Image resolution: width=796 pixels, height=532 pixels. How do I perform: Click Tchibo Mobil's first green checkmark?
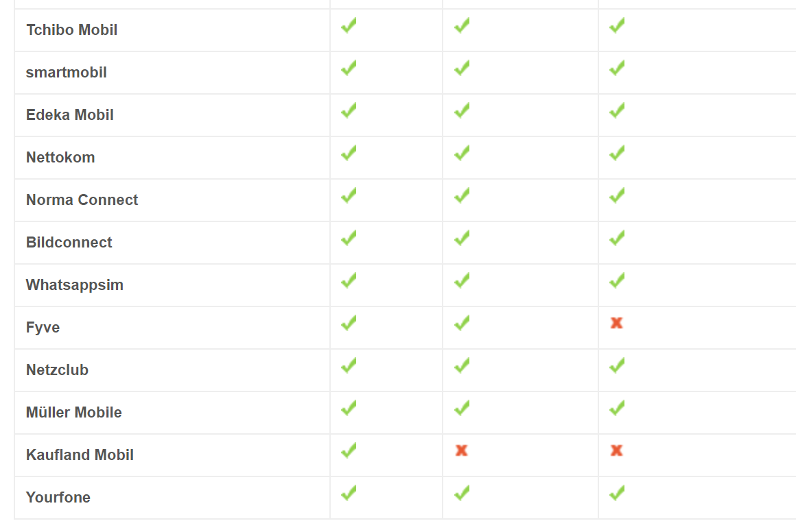pyautogui.click(x=349, y=25)
